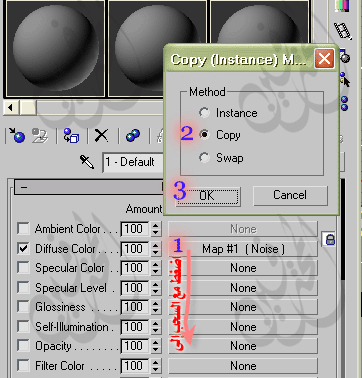Screen dimensions: 362x378
Task: Click the filmstrip video color check icon
Action: pyautogui.click(x=343, y=31)
